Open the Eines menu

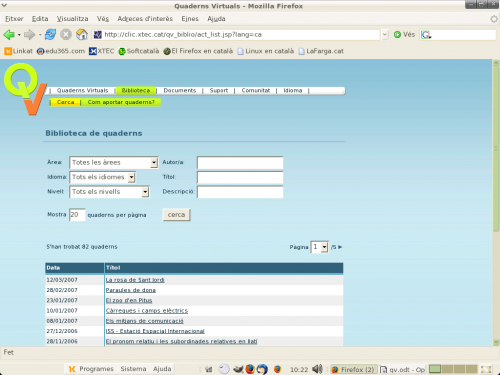pos(190,19)
